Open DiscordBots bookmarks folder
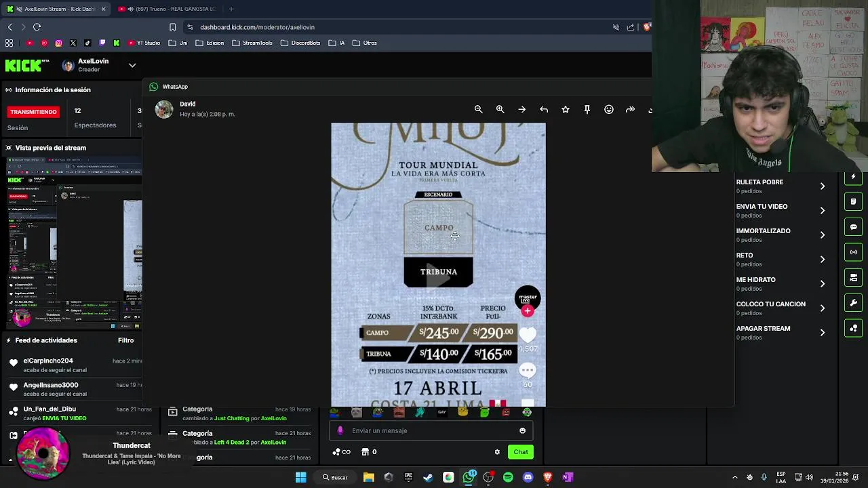 [x=300, y=43]
